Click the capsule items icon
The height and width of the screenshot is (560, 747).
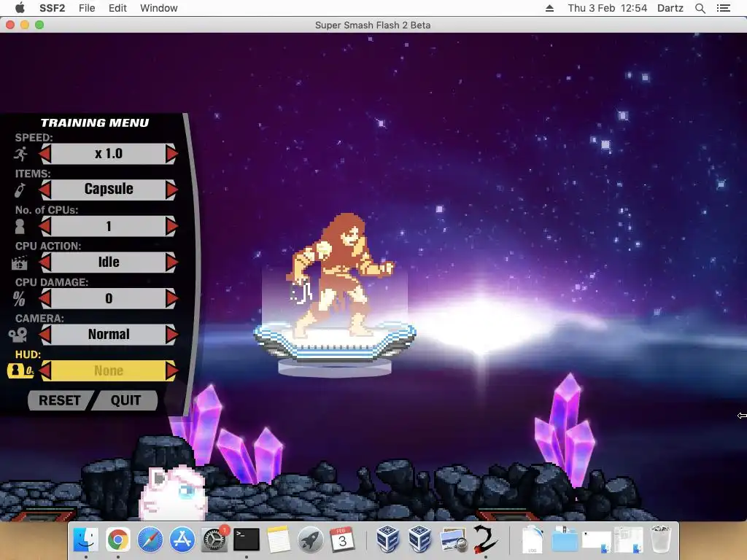point(20,190)
